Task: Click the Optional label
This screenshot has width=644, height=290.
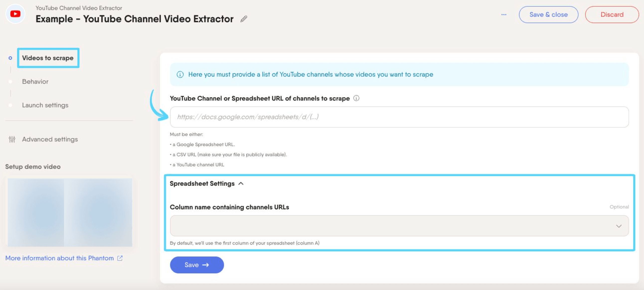Action: (619, 207)
